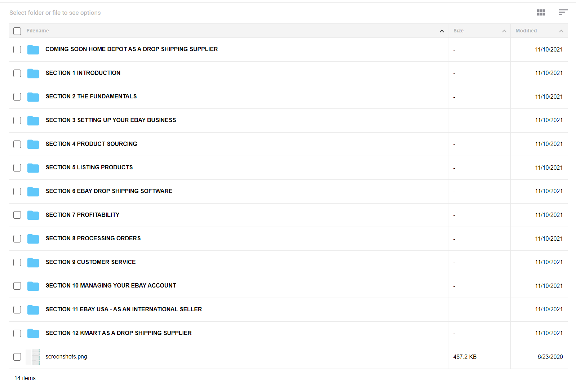Open the screenshots.png thumbnail preview
576x392 pixels.
click(33, 357)
